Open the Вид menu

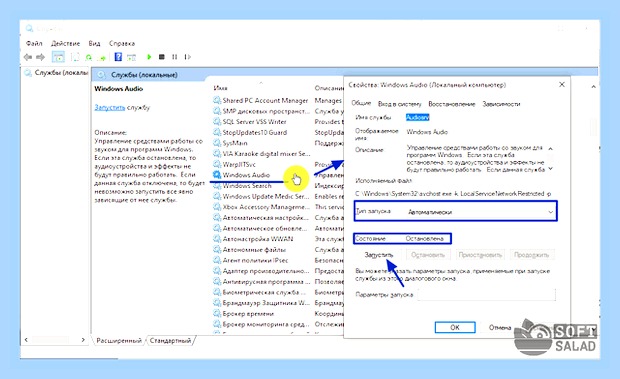click(x=94, y=43)
